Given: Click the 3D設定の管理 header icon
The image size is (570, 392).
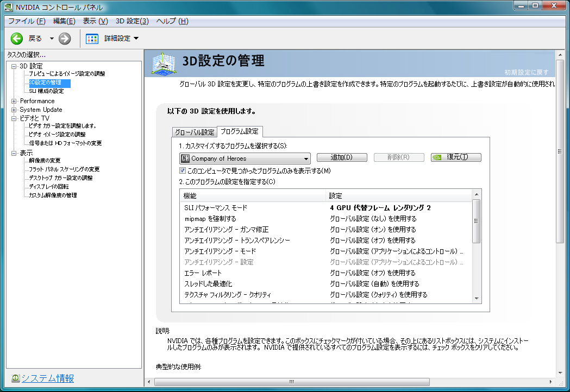Looking at the screenshot, I should click(x=164, y=64).
